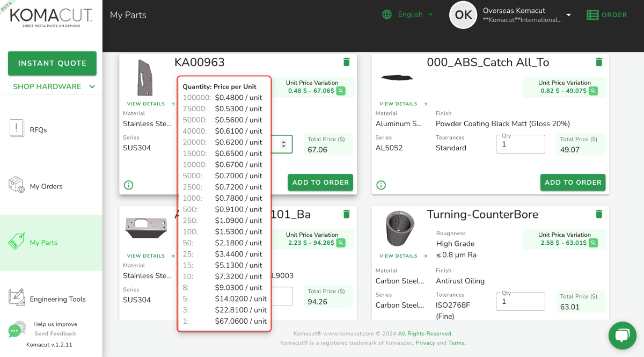The image size is (644, 357).
Task: Open the live chat bubble
Action: [x=622, y=336]
